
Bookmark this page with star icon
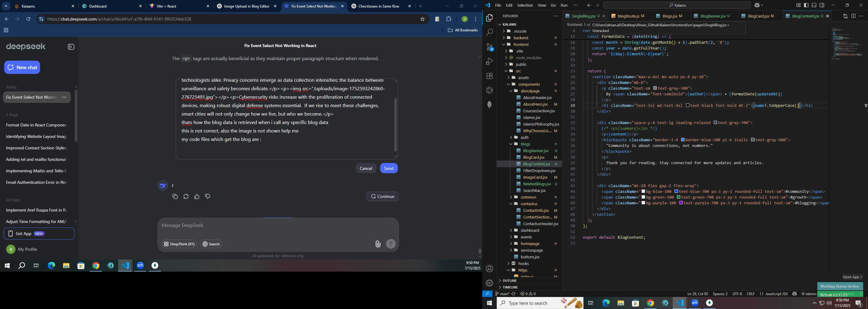(x=423, y=19)
